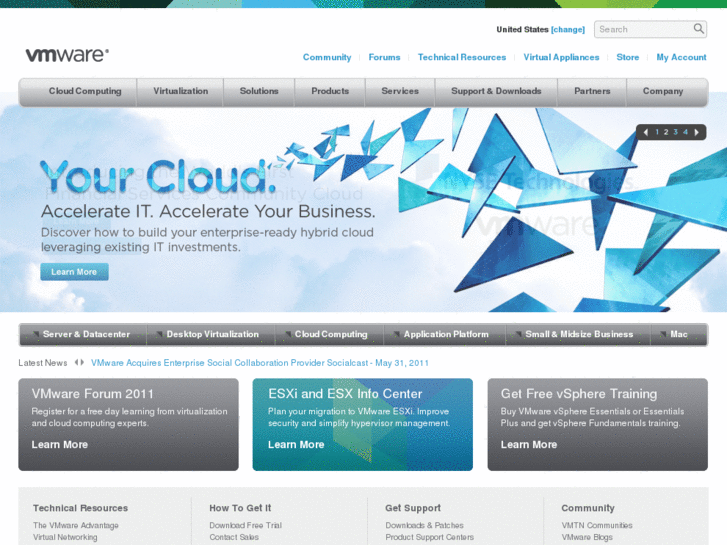Expand the Application Platform tab

pyautogui.click(x=444, y=334)
